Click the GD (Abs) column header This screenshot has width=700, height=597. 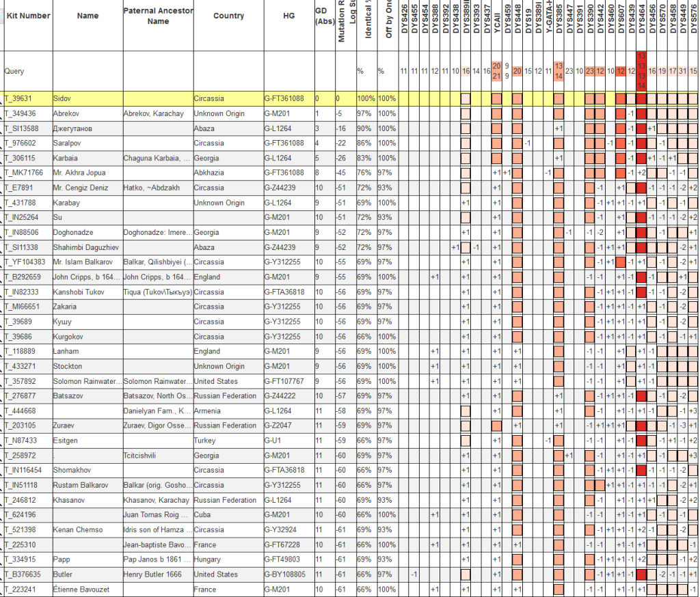[x=323, y=16]
